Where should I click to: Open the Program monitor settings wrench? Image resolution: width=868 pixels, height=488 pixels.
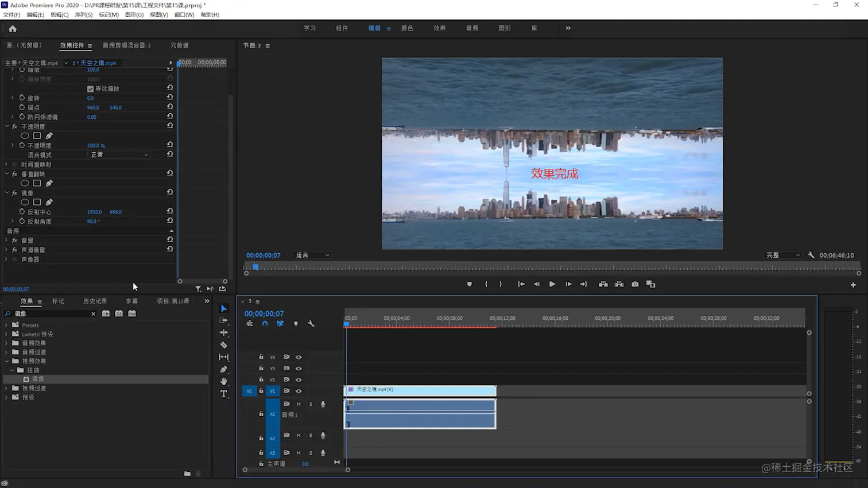811,255
